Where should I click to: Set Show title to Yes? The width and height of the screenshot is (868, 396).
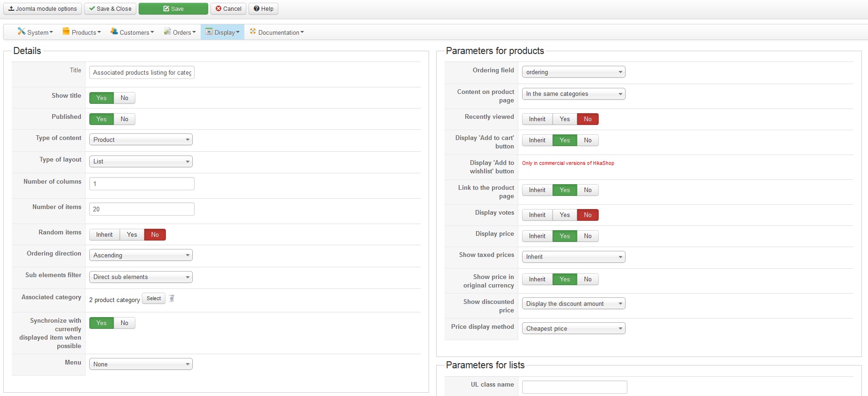[102, 98]
